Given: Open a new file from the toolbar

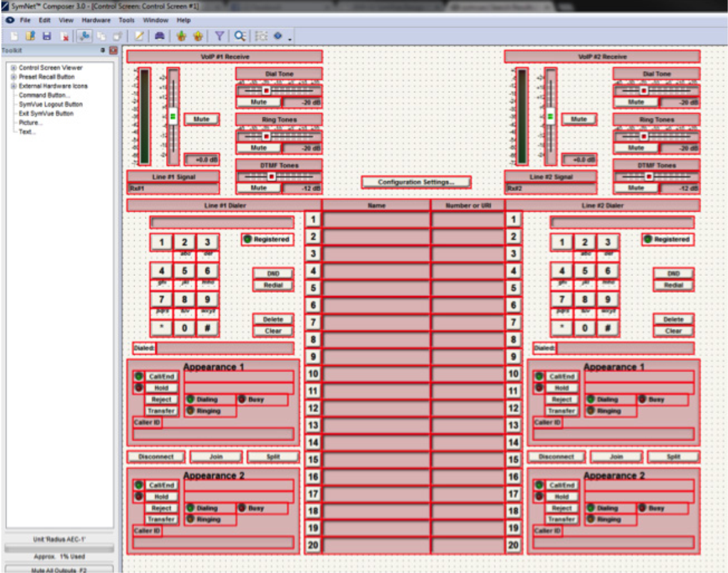Looking at the screenshot, I should pyautogui.click(x=14, y=36).
